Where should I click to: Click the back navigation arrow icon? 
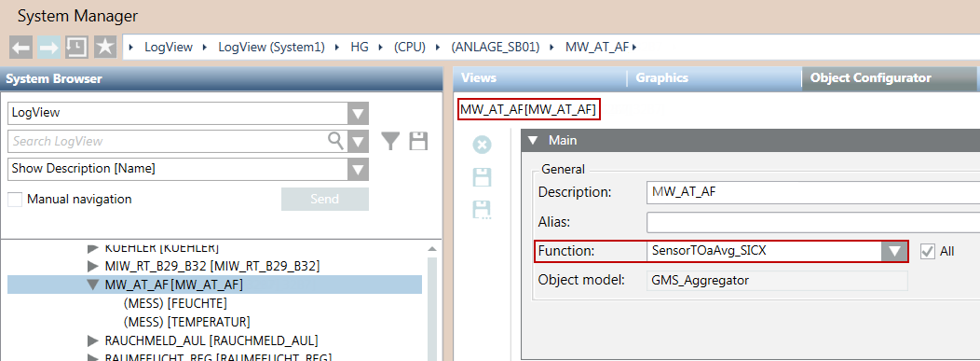pos(21,47)
